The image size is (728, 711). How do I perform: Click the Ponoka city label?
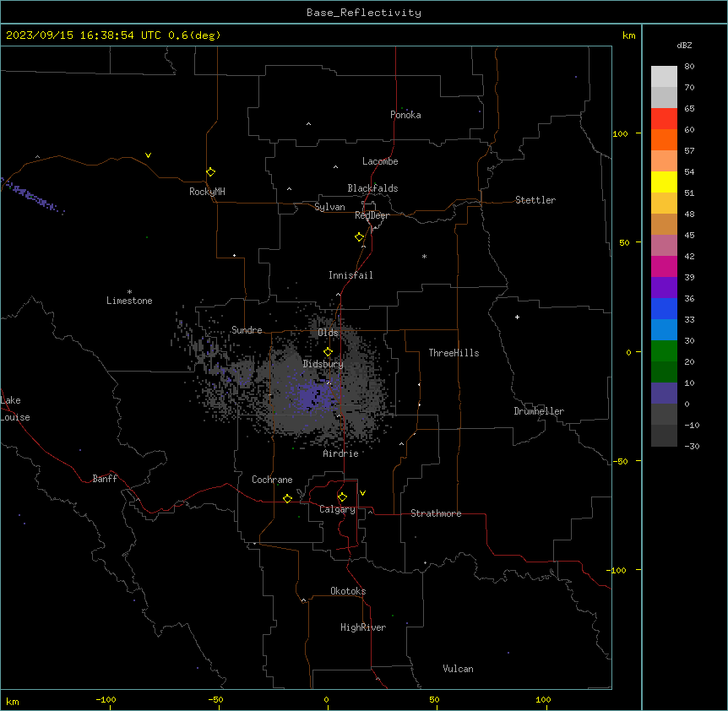405,115
